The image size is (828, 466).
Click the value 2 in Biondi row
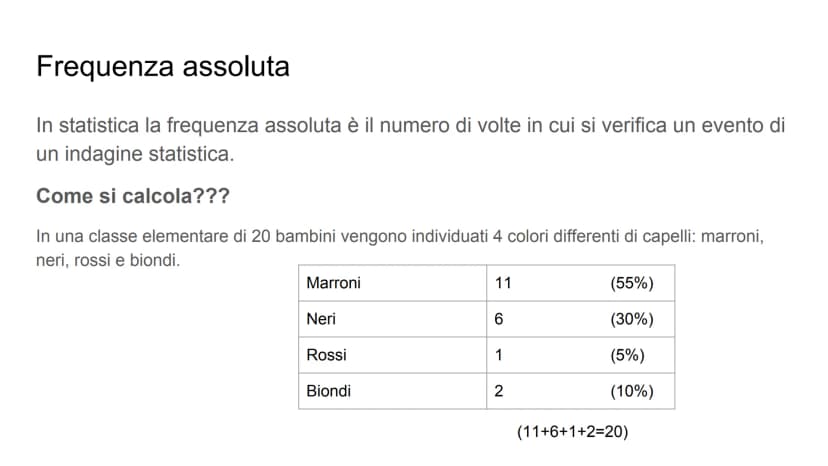pos(499,391)
